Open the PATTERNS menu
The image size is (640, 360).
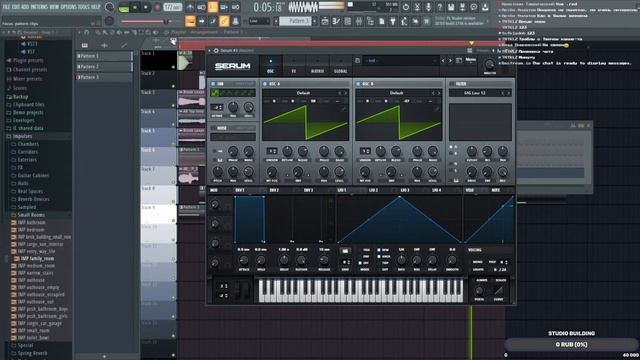pyautogui.click(x=39, y=7)
